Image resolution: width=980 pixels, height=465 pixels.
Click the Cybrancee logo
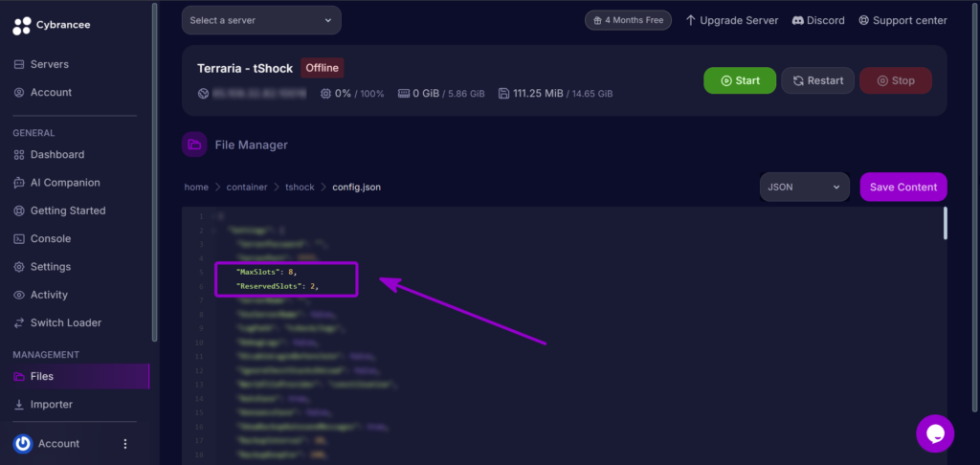point(52,25)
